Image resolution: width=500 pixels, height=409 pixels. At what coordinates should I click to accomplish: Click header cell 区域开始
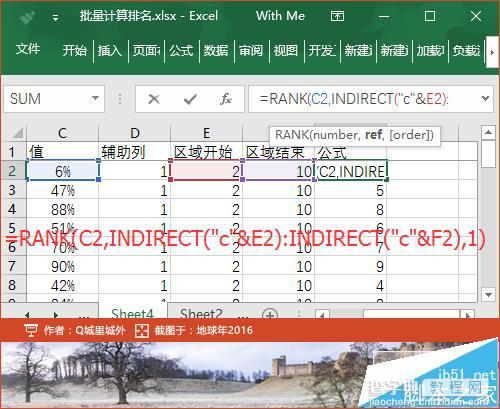pos(207,152)
